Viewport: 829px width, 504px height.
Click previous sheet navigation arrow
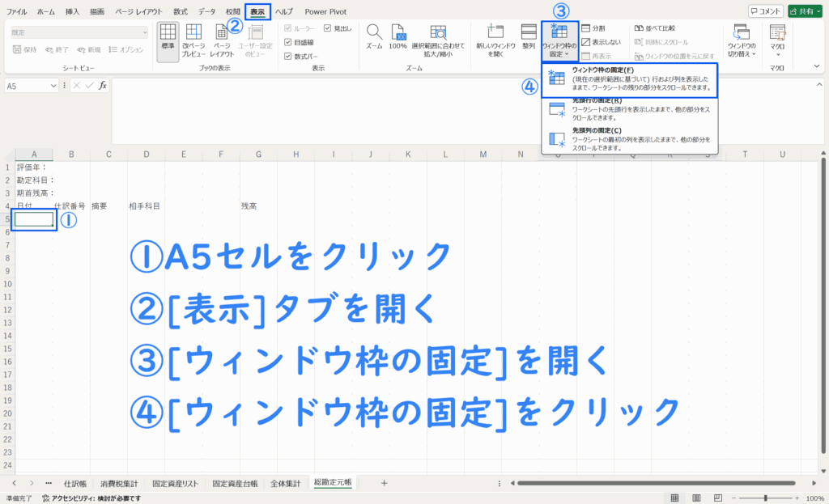(15, 483)
